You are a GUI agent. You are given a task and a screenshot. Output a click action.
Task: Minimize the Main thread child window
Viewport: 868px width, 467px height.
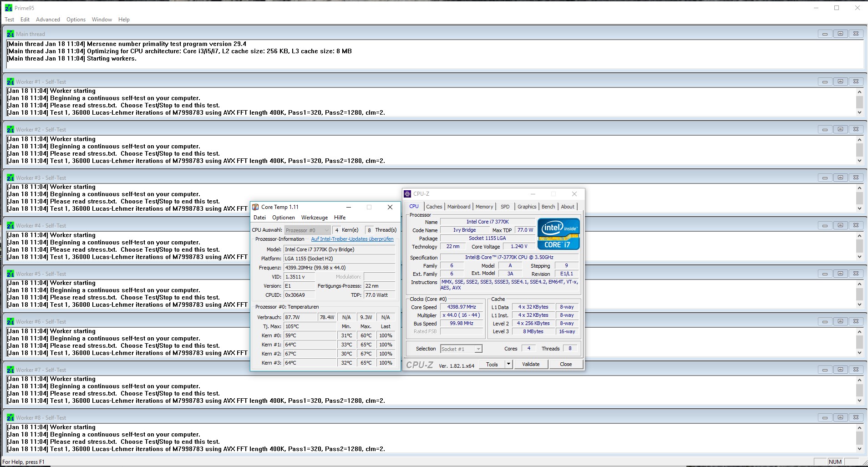825,34
